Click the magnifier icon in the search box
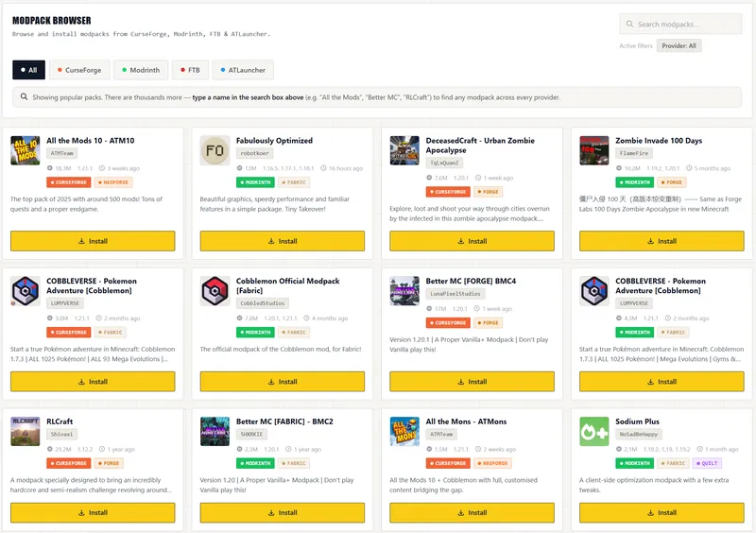The width and height of the screenshot is (756, 533). click(629, 24)
